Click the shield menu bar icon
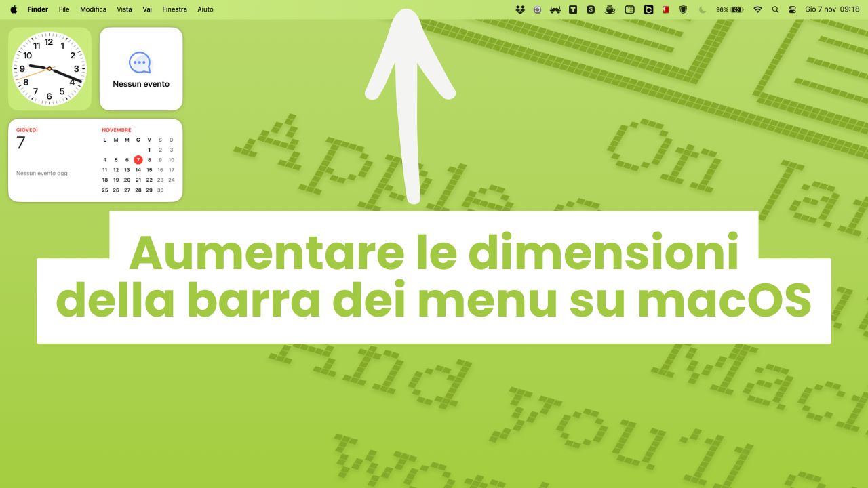The height and width of the screenshot is (488, 868). pos(684,9)
